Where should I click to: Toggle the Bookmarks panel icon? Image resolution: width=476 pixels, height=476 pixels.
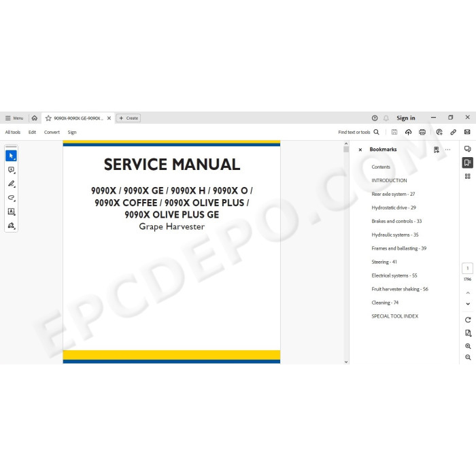(468, 163)
